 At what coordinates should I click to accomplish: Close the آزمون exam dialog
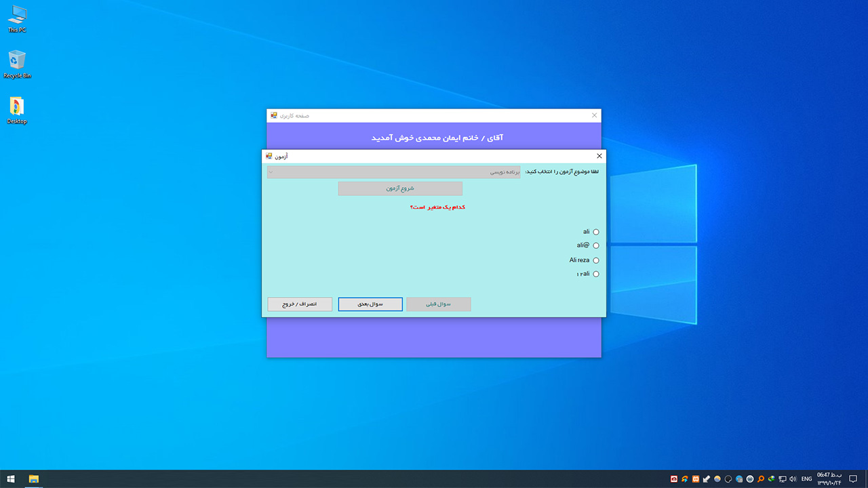tap(599, 156)
